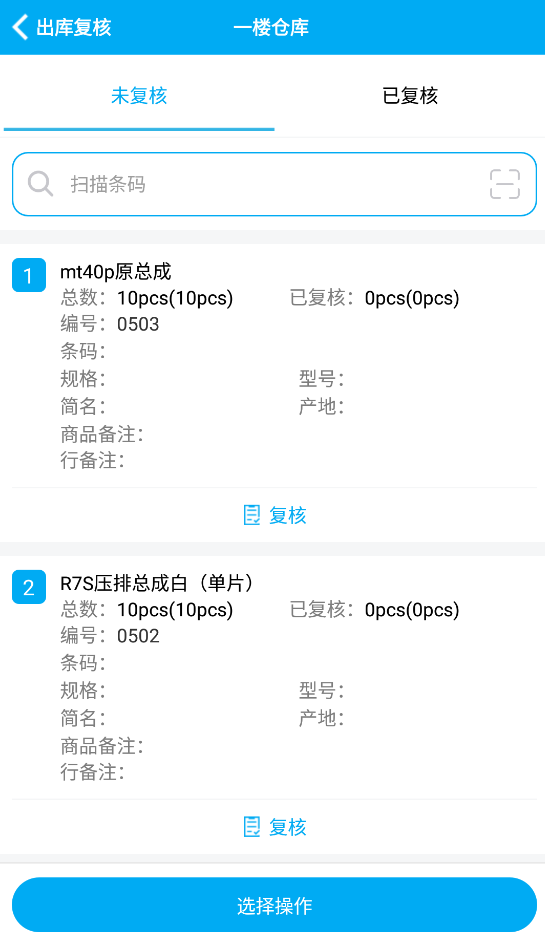The image size is (545, 942).
Task: Switch to the 已复核 tab
Action: coord(410,96)
